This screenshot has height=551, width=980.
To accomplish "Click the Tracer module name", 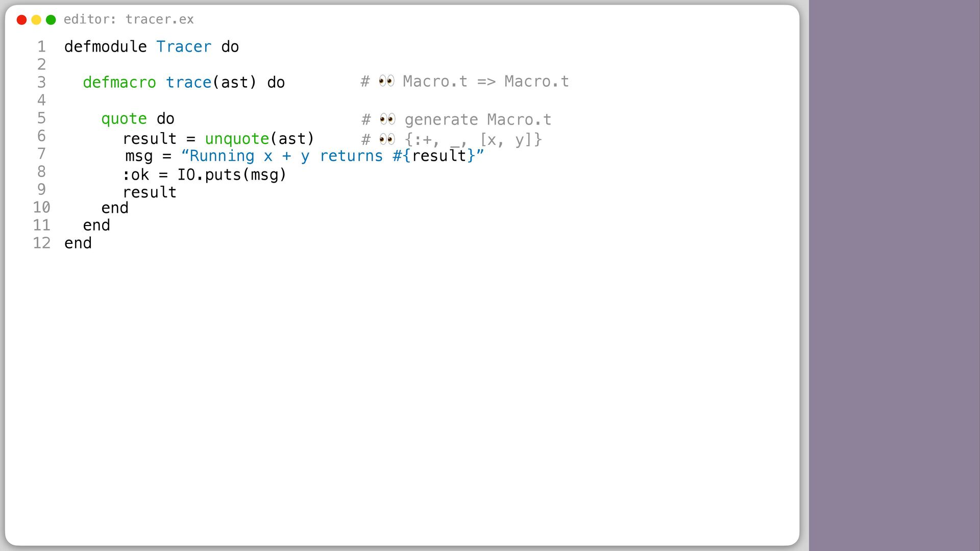I will (184, 47).
